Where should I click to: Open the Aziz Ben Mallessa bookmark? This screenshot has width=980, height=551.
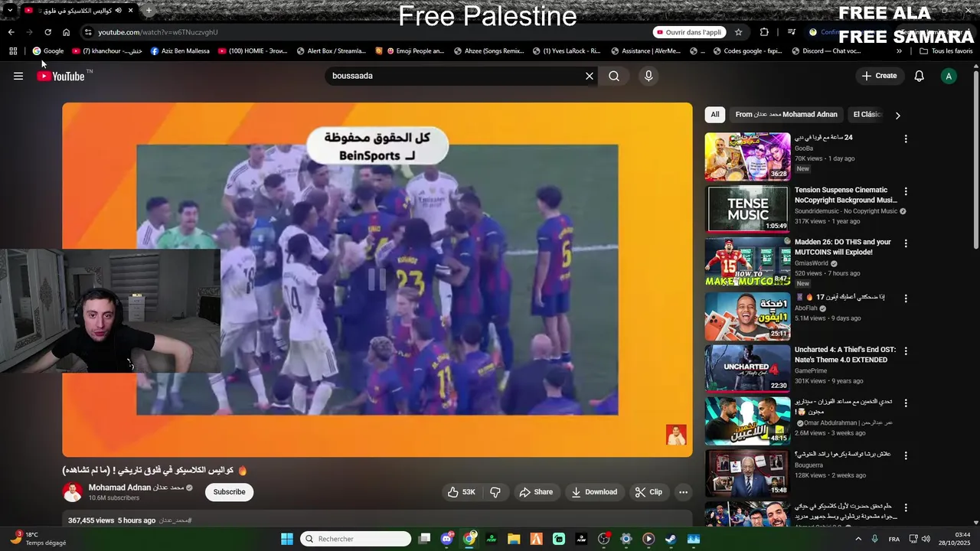pyautogui.click(x=180, y=51)
